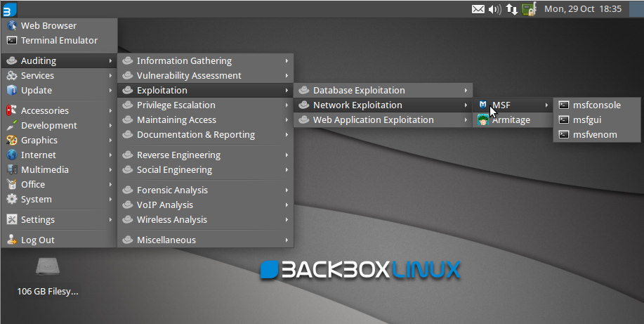Select Network Exploitation menu entry

(x=383, y=105)
